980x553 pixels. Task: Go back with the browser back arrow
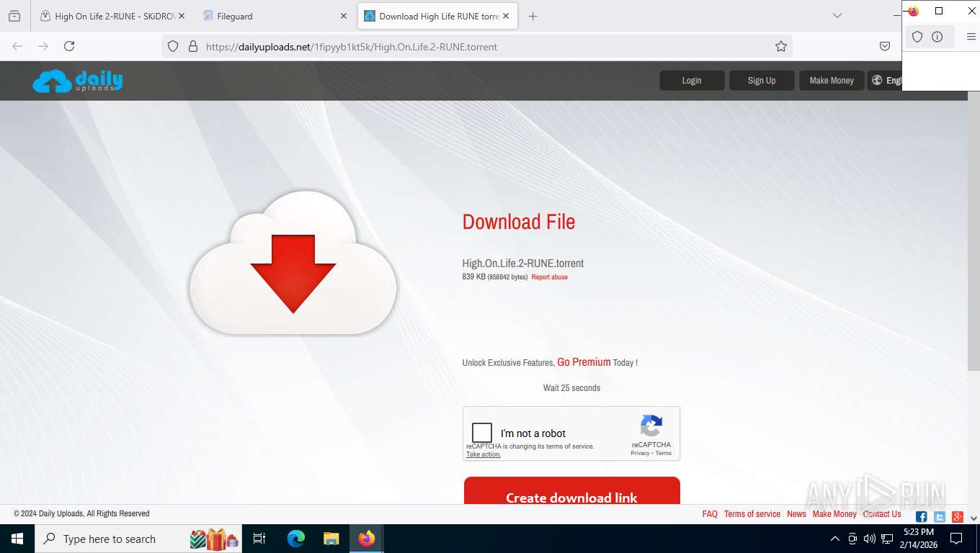[x=17, y=46]
